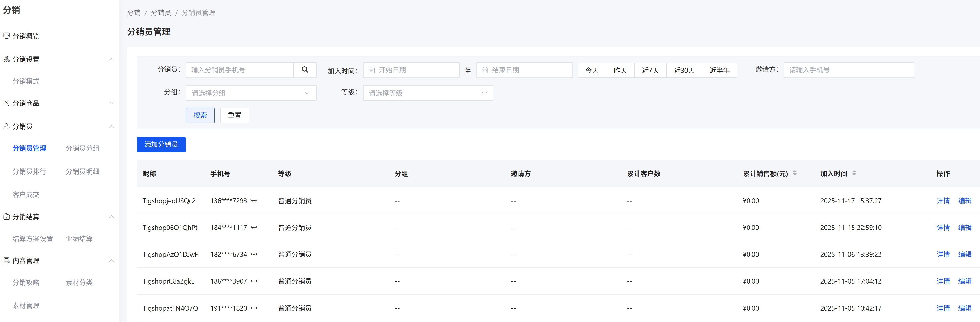Reveal TigshopjeoUSQc2's full phone number
This screenshot has height=322, width=980.
tap(254, 201)
